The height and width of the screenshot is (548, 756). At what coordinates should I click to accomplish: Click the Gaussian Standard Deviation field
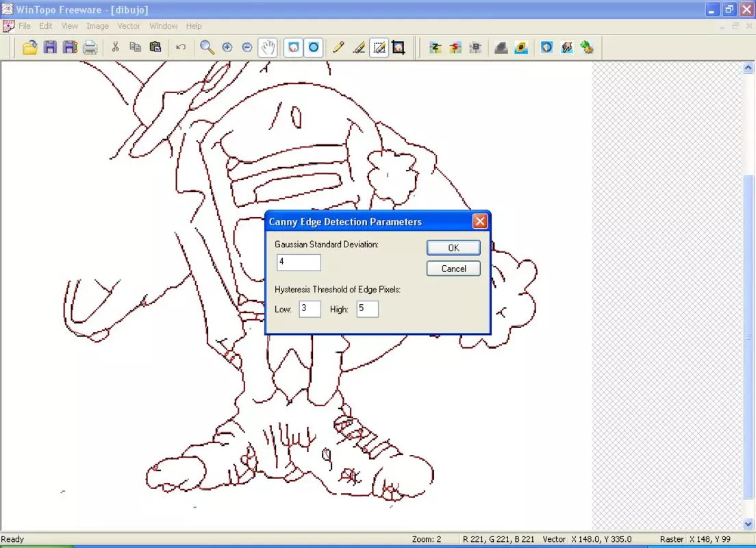(299, 262)
